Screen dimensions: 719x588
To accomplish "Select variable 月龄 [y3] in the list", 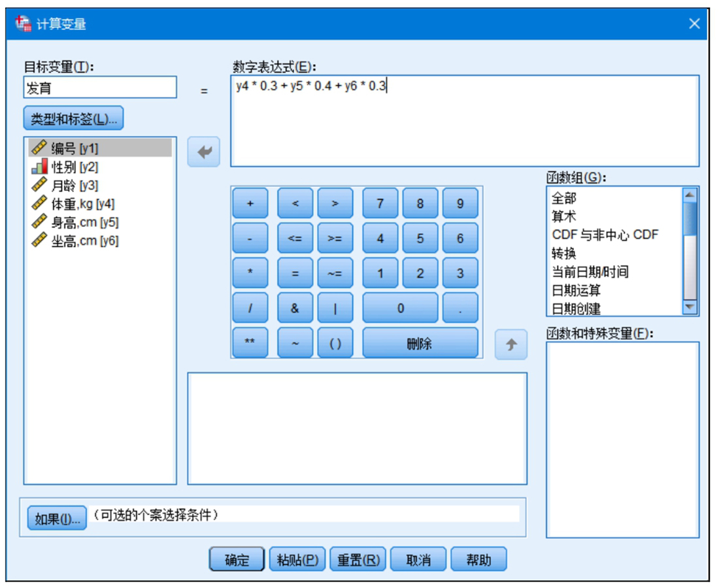I will [x=99, y=185].
